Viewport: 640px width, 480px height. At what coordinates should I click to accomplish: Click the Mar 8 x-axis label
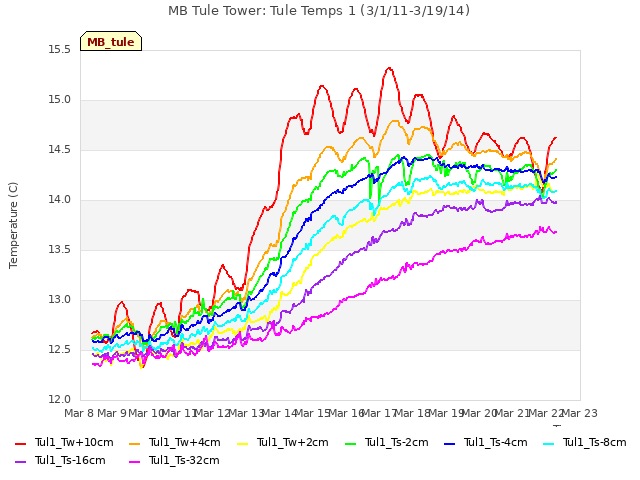pos(79,413)
